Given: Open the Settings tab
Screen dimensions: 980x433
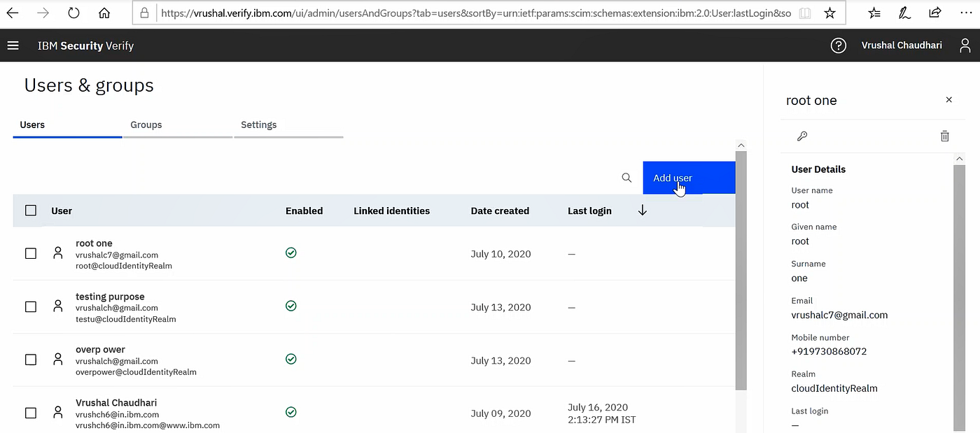Looking at the screenshot, I should [x=258, y=125].
